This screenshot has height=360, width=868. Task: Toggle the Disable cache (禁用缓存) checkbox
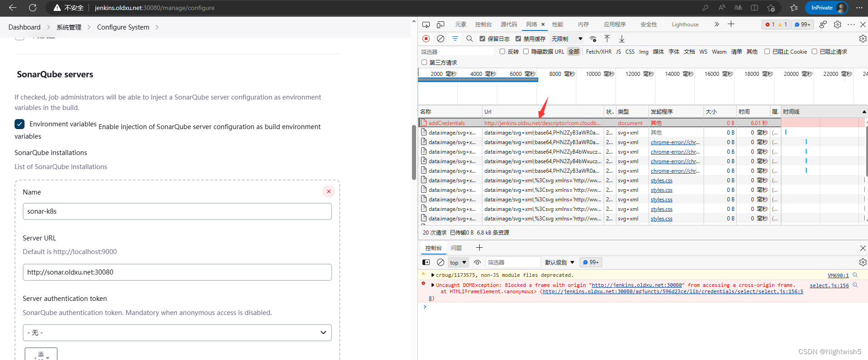coord(518,39)
